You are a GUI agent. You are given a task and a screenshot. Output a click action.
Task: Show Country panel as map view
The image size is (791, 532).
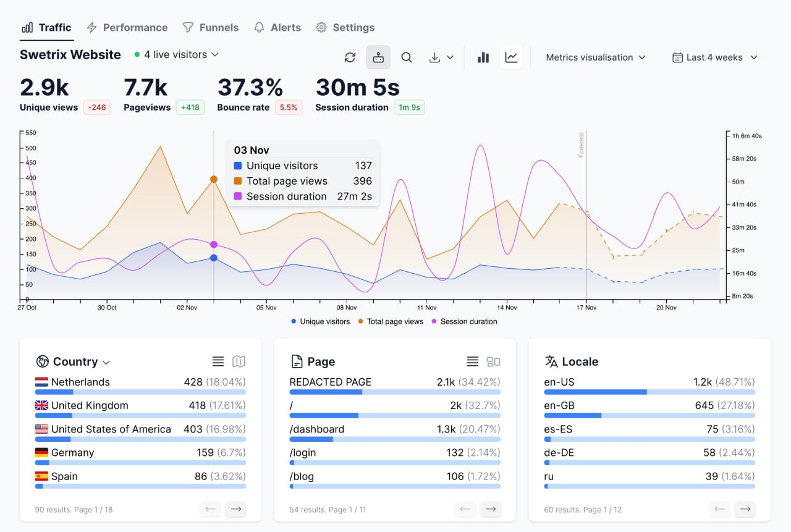point(239,361)
